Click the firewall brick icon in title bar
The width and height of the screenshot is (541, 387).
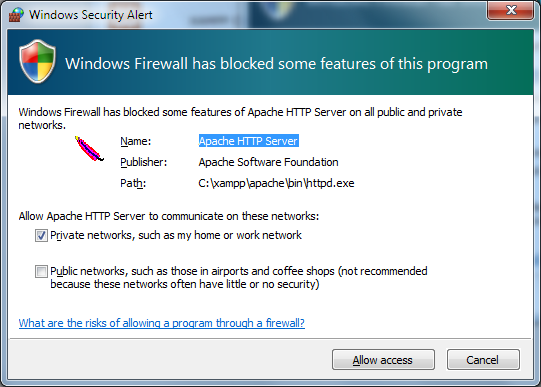pos(16,15)
